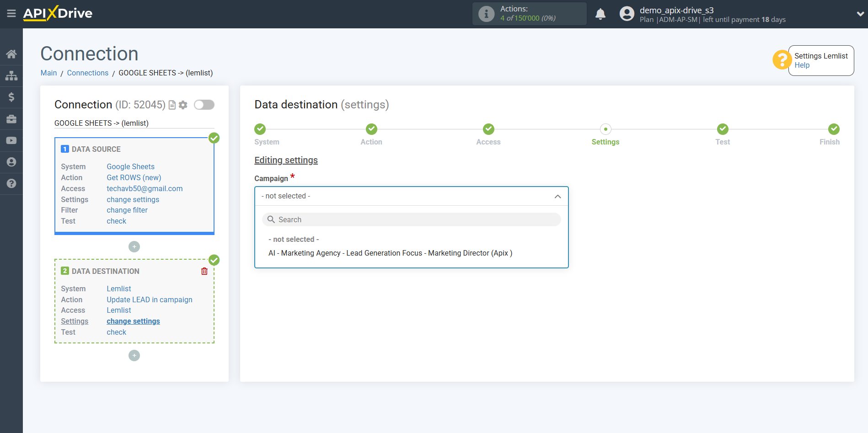
Task: Click the data source check link
Action: point(116,221)
